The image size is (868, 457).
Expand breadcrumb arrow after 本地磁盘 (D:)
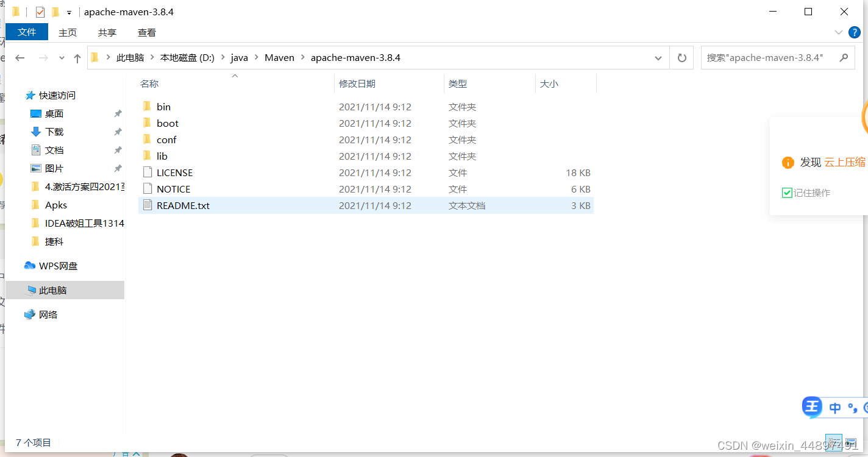click(222, 58)
